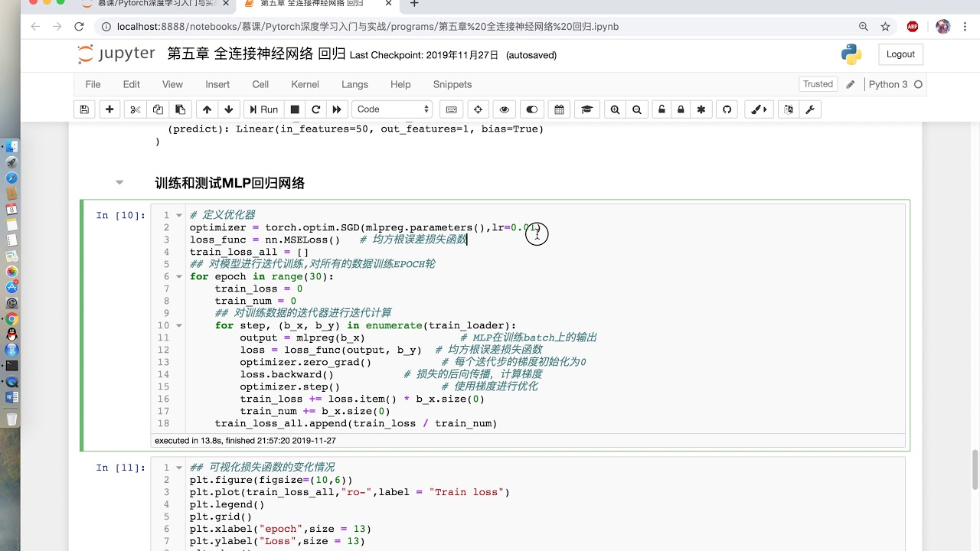This screenshot has height=551, width=980.
Task: Open the cell type Code dropdown
Action: 392,109
